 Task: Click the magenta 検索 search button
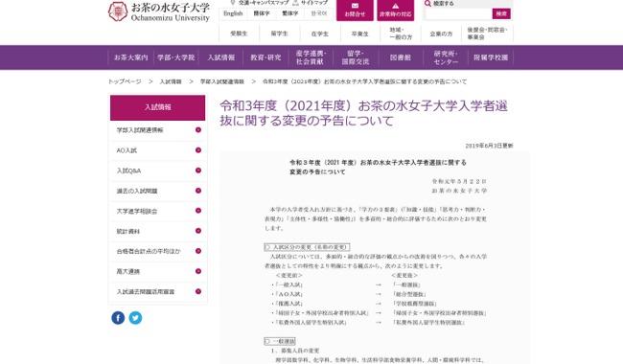pos(501,13)
